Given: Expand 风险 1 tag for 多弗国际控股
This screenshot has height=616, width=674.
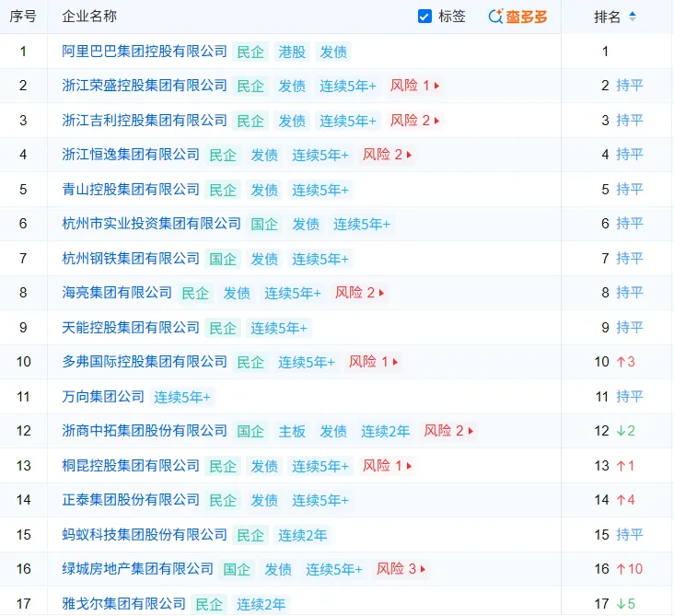Looking at the screenshot, I should [x=374, y=362].
